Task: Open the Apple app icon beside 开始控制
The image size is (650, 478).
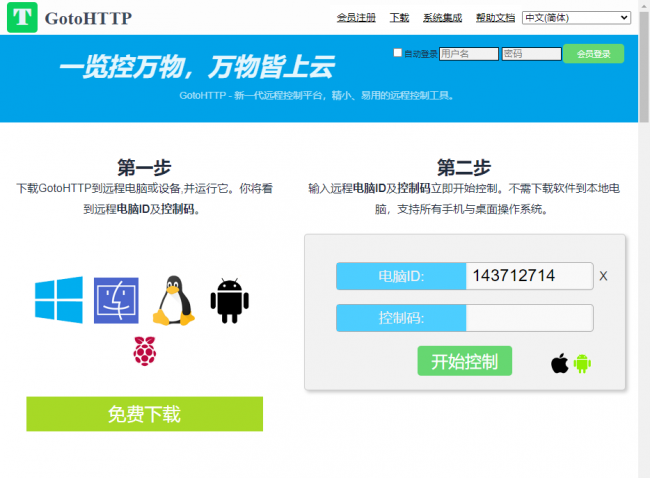Action: (560, 363)
